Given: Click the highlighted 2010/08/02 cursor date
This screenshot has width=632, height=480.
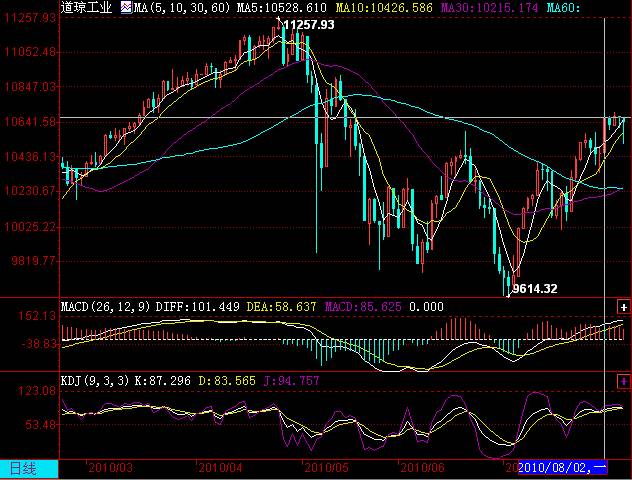Looking at the screenshot, I should pyautogui.click(x=562, y=468).
